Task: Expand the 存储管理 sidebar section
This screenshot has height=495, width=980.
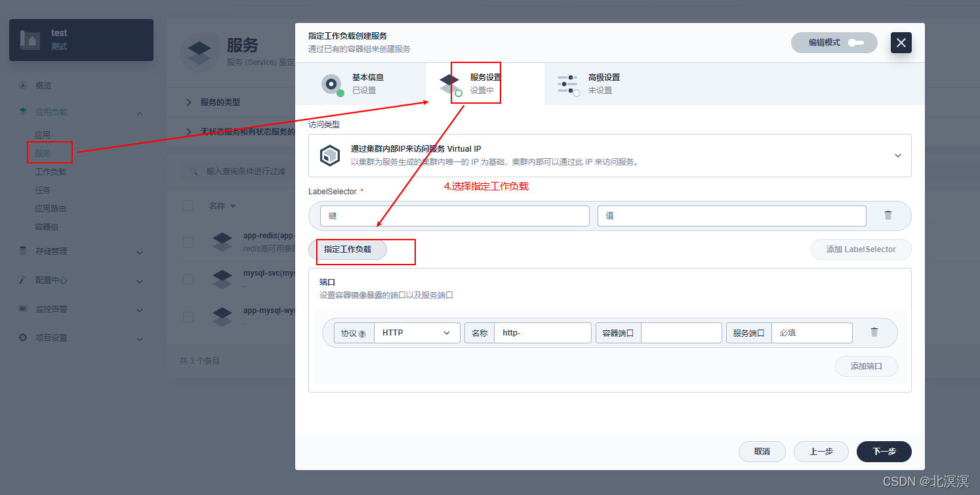Action: [x=140, y=251]
